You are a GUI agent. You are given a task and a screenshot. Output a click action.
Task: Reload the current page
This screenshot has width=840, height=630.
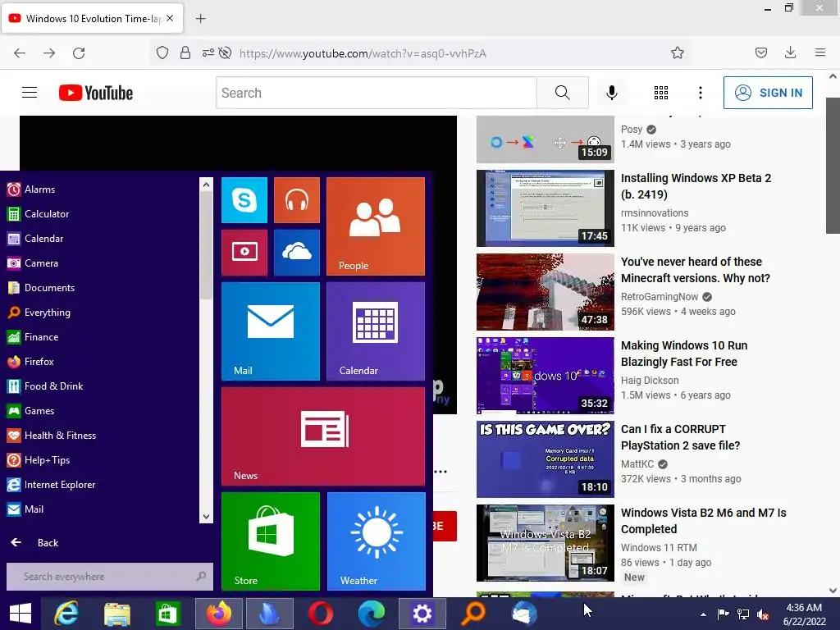[x=79, y=53]
